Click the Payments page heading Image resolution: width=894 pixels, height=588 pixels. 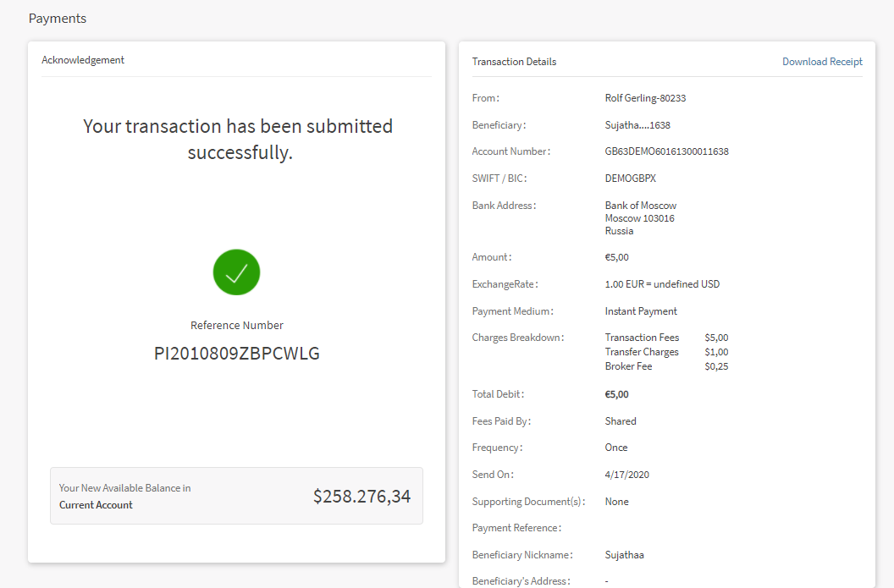(x=58, y=18)
